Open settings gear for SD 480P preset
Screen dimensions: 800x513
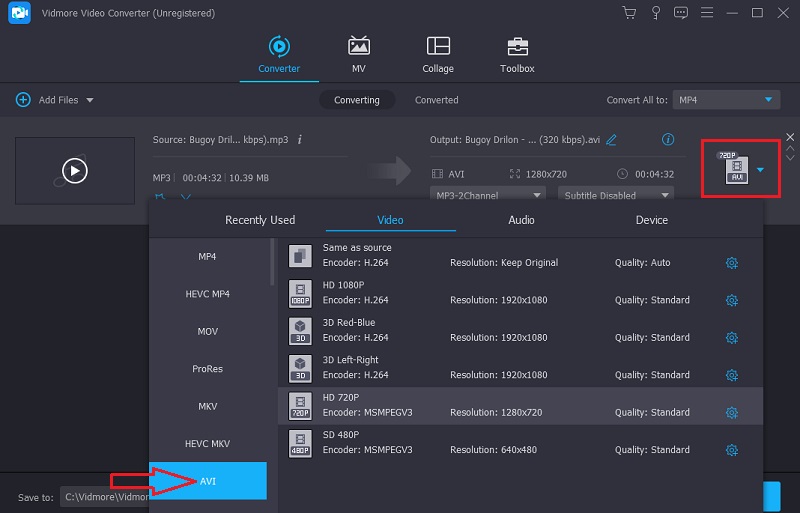(731, 450)
